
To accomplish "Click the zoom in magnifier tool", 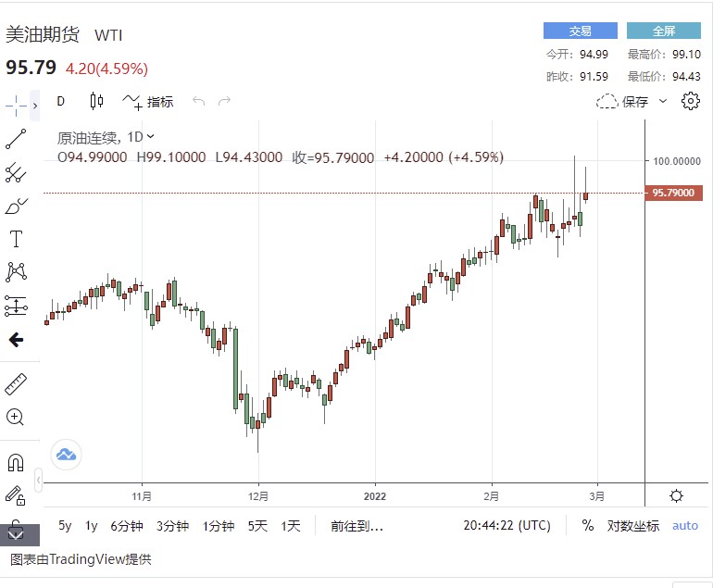I will (16, 417).
